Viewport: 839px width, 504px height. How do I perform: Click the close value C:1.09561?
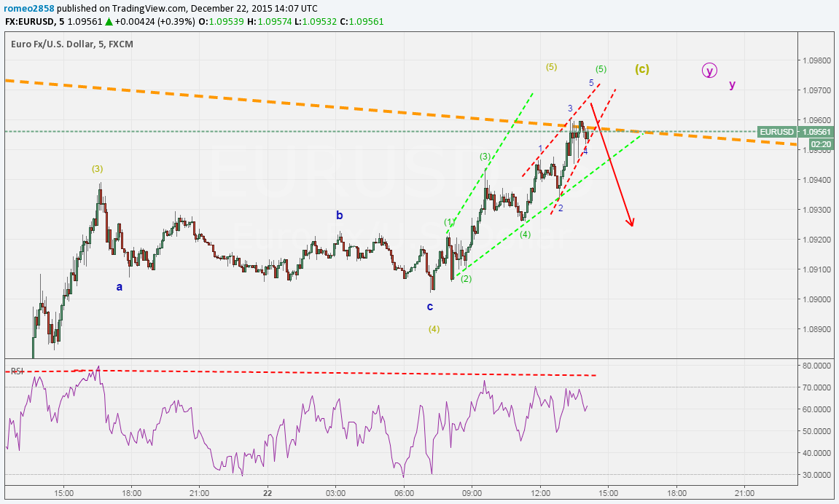click(361, 22)
